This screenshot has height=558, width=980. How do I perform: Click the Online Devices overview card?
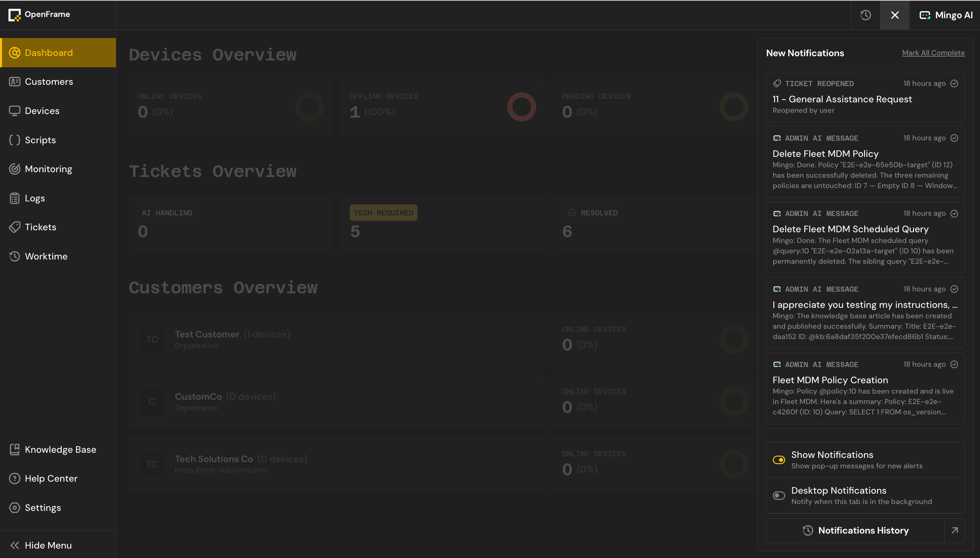click(x=231, y=107)
